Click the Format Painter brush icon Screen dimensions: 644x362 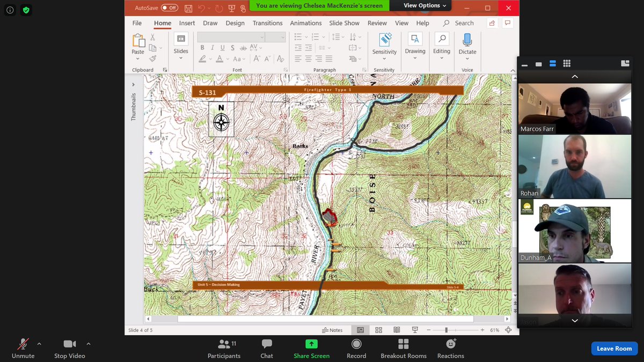(x=152, y=58)
